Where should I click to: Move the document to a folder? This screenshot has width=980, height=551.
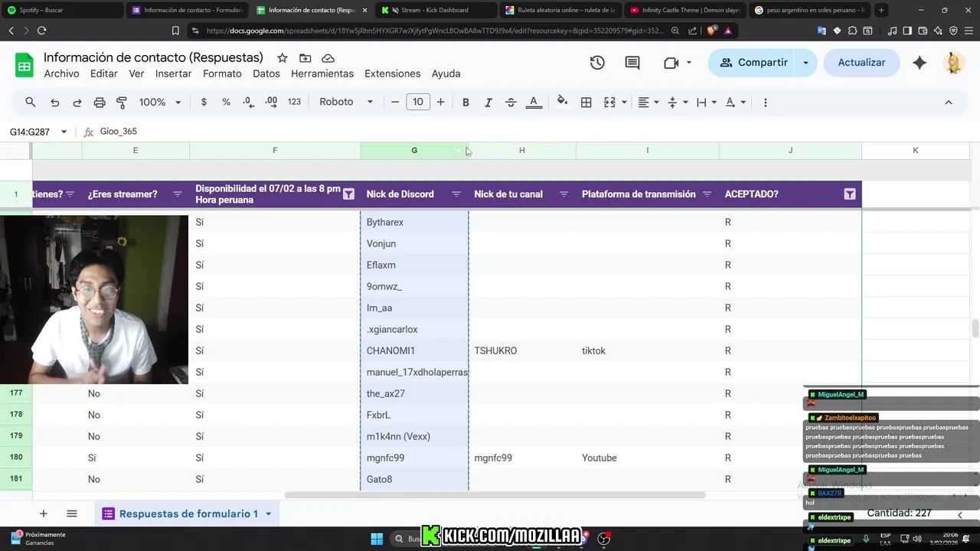[305, 58]
